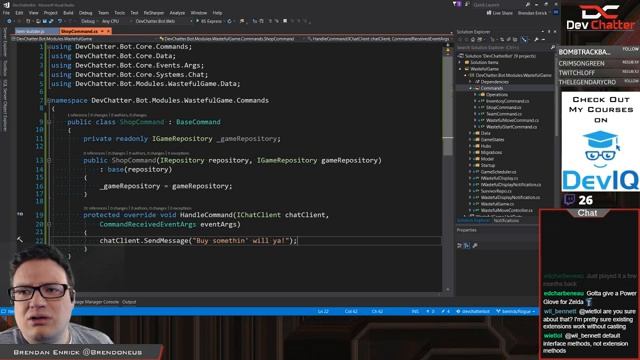Open the Debug menu

pos(85,13)
